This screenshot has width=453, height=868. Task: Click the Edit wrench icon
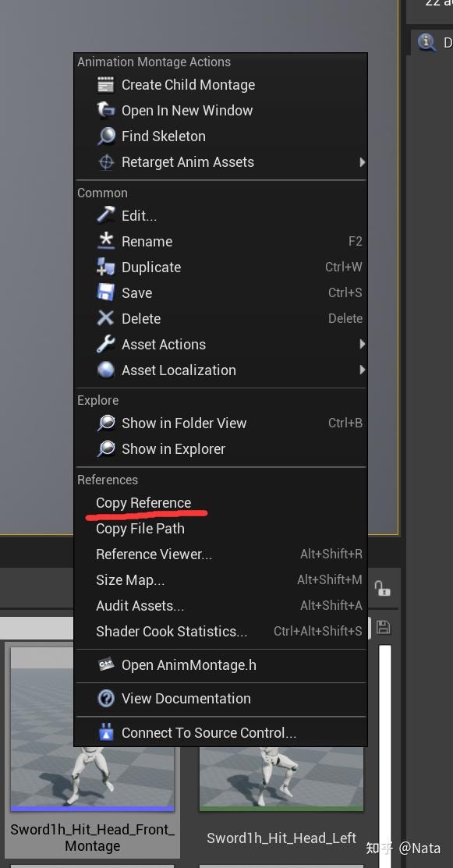click(106, 215)
